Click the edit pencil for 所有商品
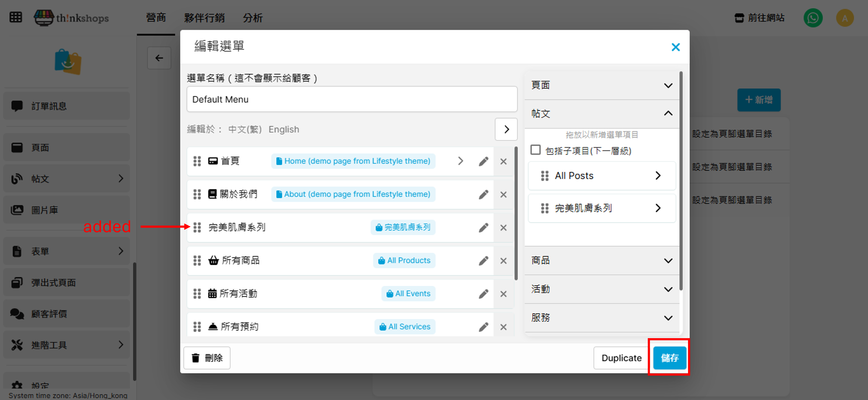The height and width of the screenshot is (400, 868). tap(483, 261)
